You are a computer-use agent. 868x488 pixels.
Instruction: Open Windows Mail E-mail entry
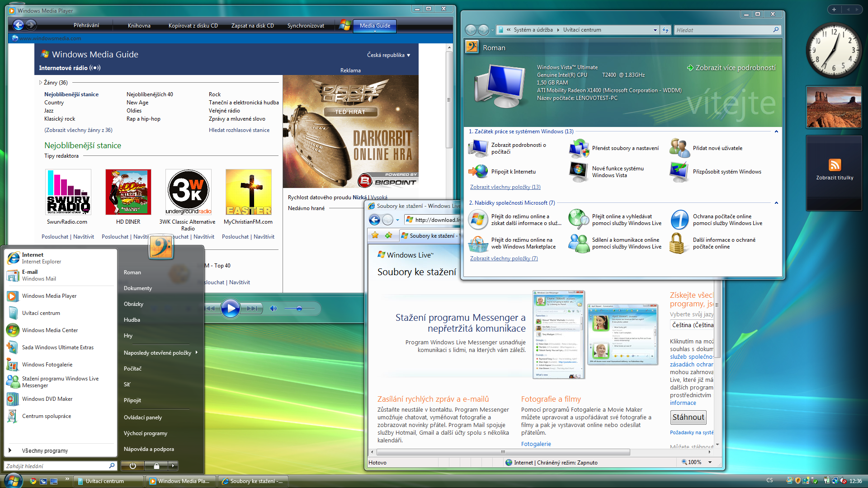click(61, 275)
